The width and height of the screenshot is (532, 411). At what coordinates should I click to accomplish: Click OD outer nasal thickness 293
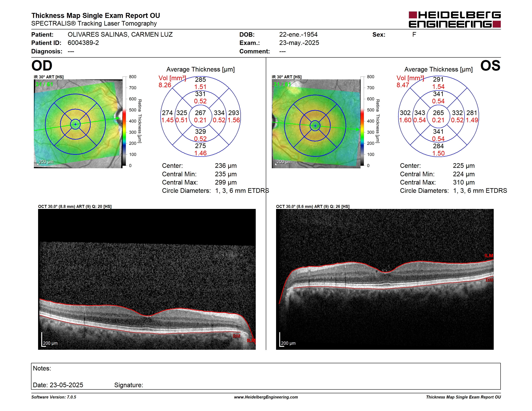tap(234, 113)
